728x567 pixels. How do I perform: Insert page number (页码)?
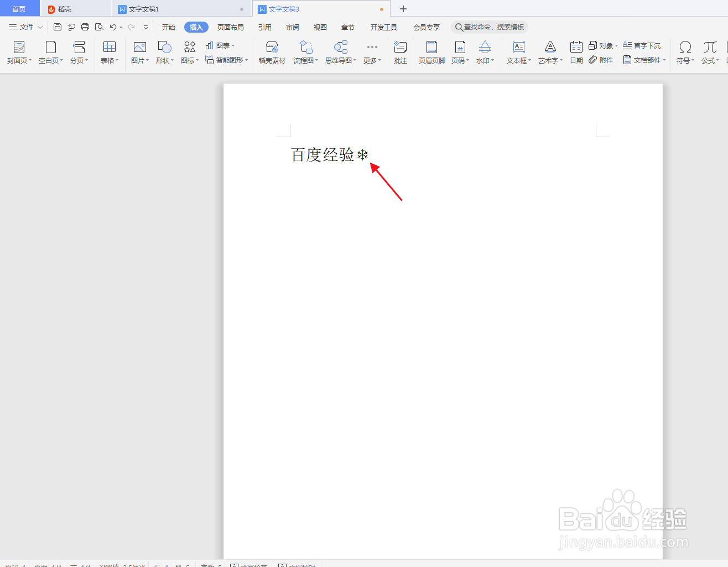[460, 53]
